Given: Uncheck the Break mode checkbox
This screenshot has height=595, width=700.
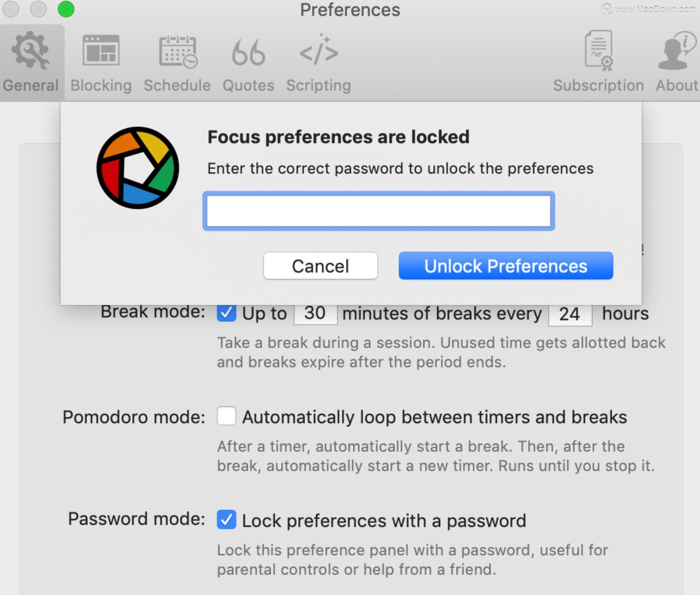Looking at the screenshot, I should [226, 313].
